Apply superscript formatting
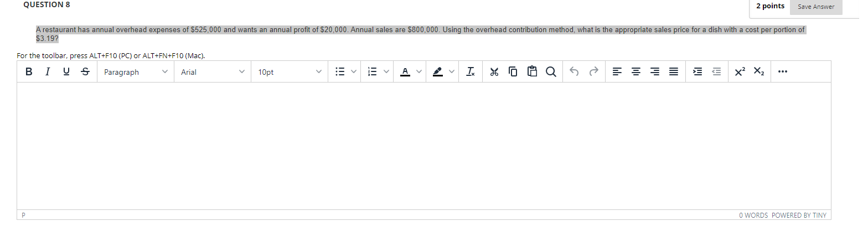 (x=740, y=72)
